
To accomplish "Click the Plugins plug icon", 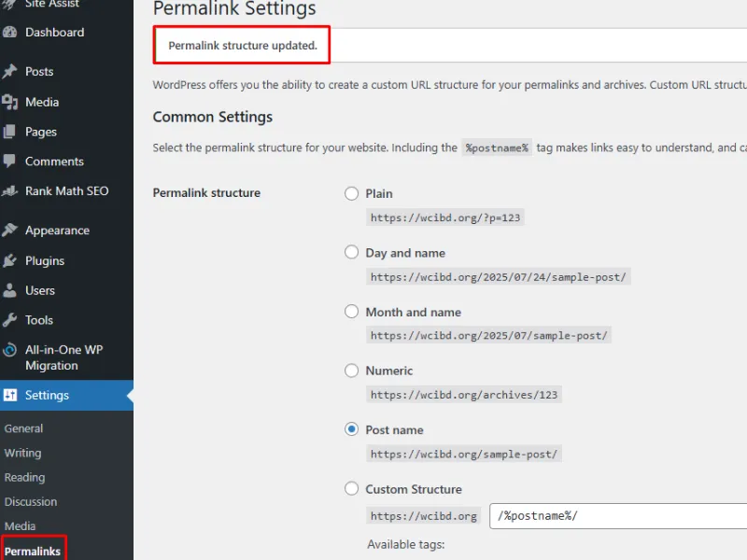I will tap(9, 260).
